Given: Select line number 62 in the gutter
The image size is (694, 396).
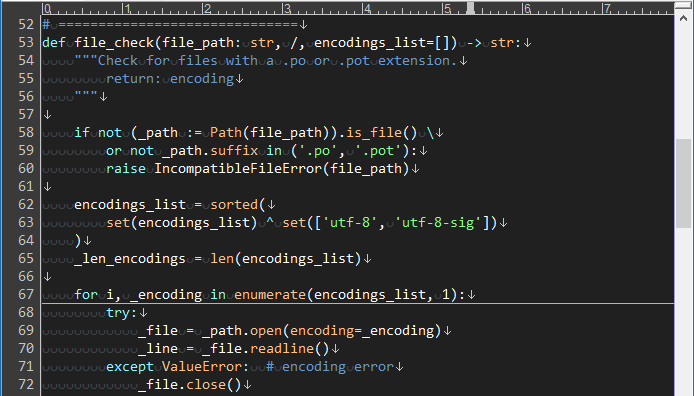Looking at the screenshot, I should coord(26,204).
